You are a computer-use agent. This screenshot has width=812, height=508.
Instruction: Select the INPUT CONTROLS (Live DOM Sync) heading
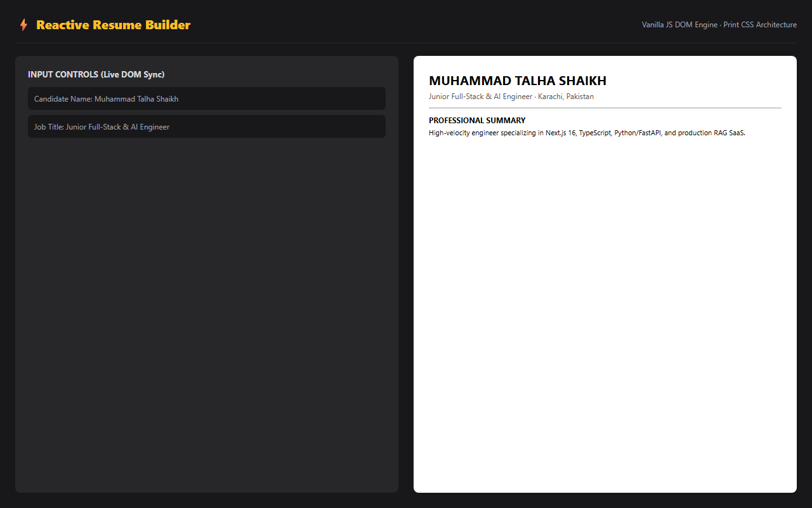point(96,74)
